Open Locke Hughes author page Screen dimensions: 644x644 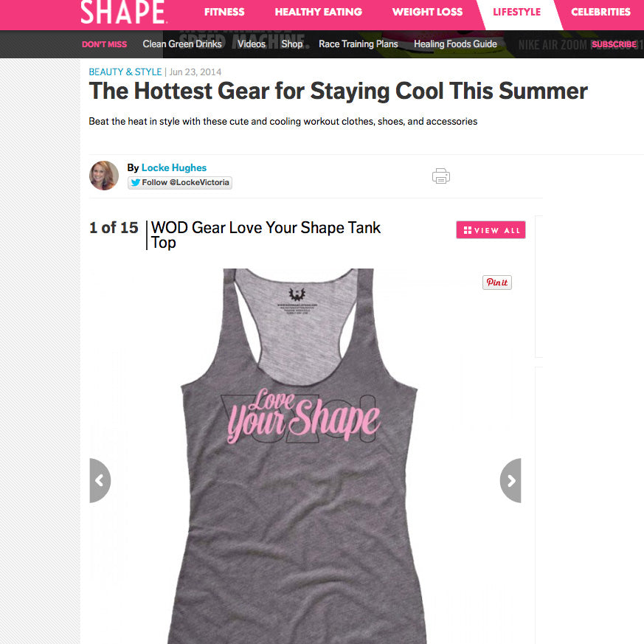coord(174,167)
